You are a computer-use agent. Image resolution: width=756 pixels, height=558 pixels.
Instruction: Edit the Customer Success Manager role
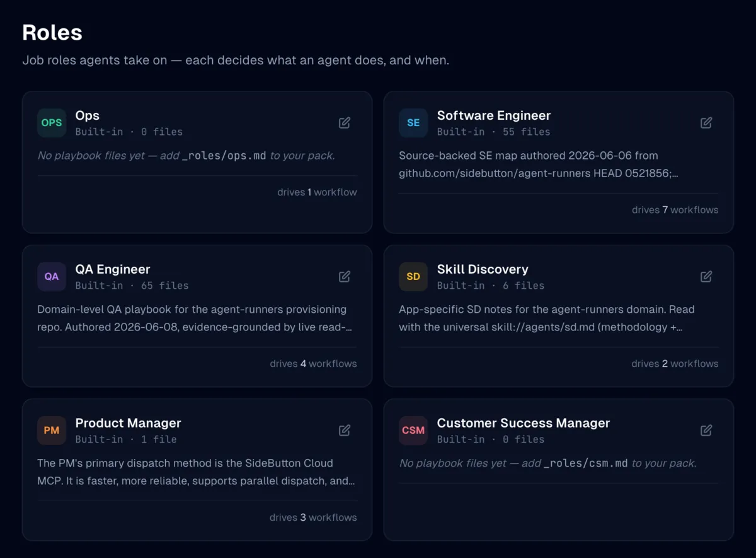(x=706, y=431)
